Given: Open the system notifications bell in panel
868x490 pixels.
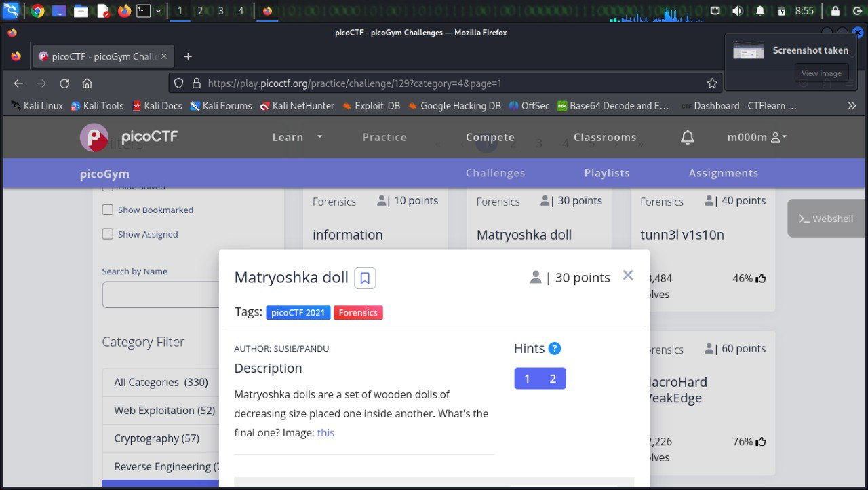Looking at the screenshot, I should click(x=760, y=11).
